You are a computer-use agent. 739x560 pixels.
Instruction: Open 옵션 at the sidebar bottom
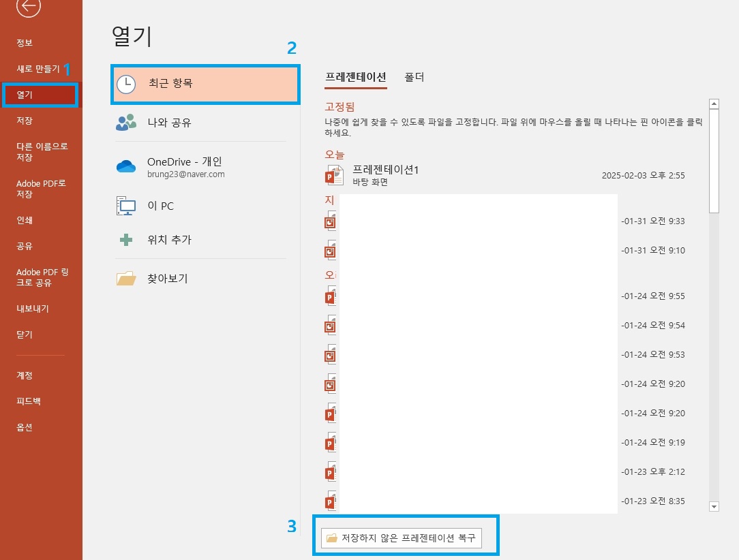25,427
